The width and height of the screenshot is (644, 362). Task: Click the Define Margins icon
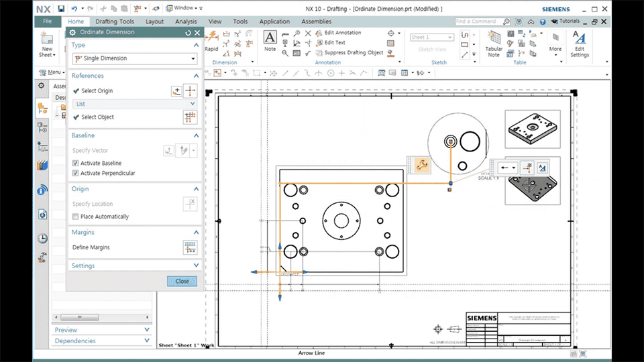190,247
